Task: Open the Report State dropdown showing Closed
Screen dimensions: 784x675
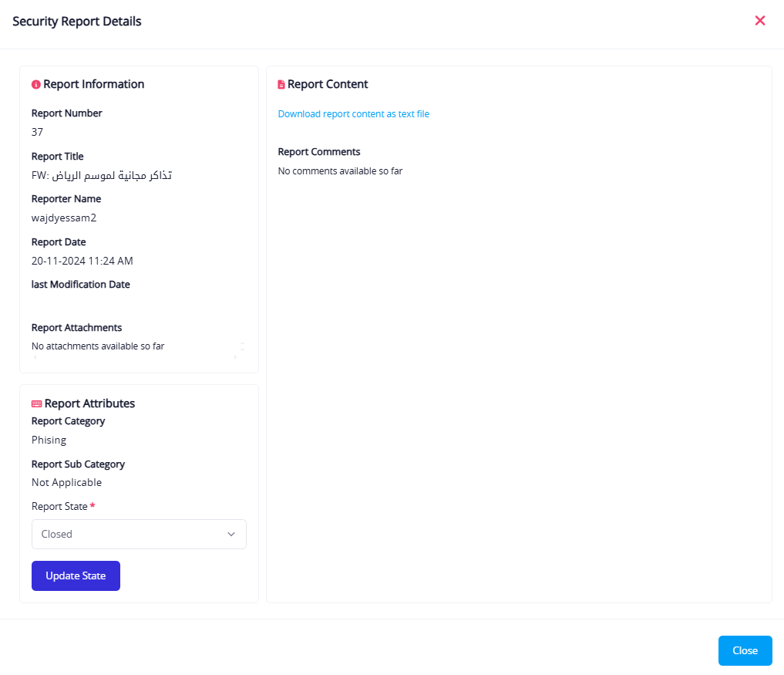Action: pos(139,535)
